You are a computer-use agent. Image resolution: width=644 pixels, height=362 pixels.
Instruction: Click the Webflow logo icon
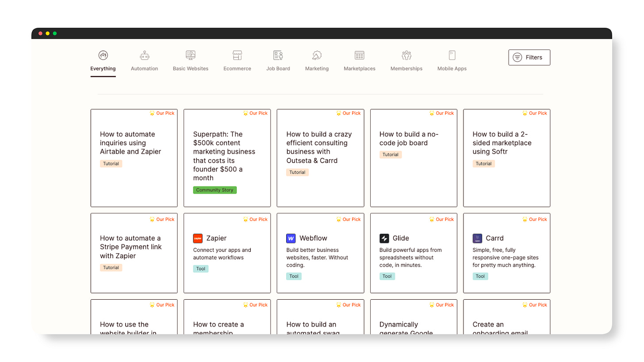click(x=291, y=238)
